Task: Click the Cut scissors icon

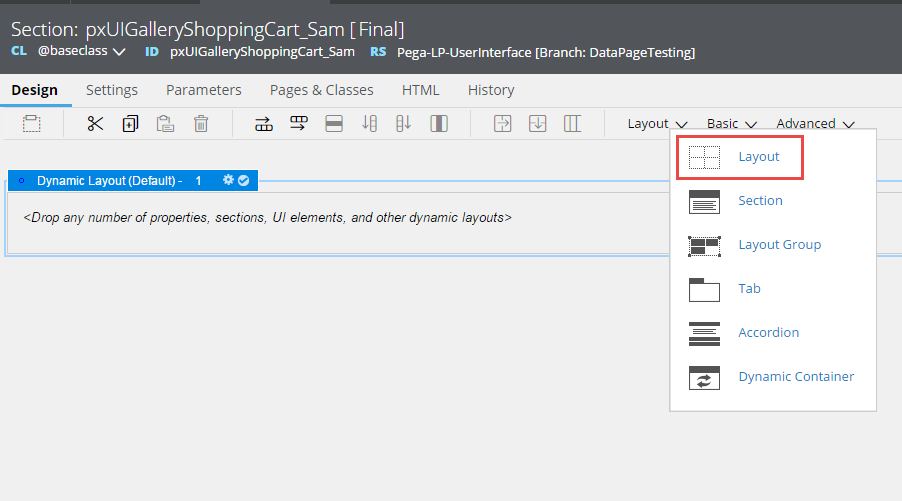Action: (95, 124)
